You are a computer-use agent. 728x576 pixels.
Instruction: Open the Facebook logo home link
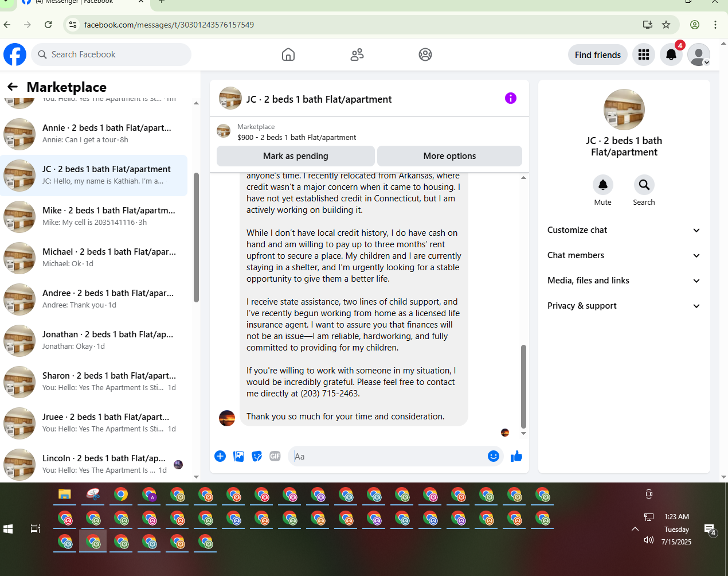click(x=15, y=55)
